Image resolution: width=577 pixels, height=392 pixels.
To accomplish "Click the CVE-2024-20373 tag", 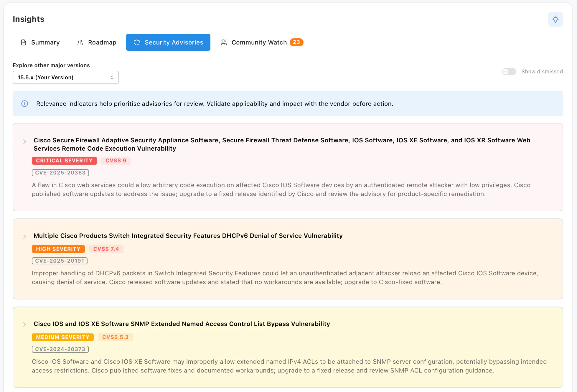I will tap(60, 349).
